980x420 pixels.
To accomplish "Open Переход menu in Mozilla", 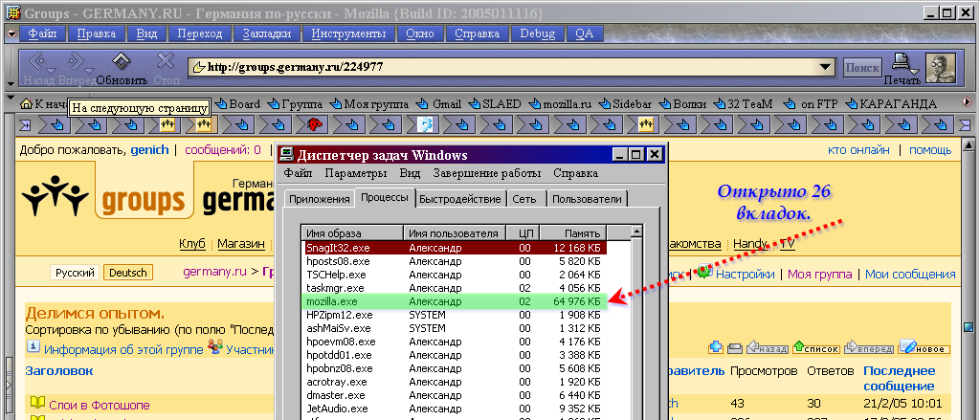I will tap(199, 33).
